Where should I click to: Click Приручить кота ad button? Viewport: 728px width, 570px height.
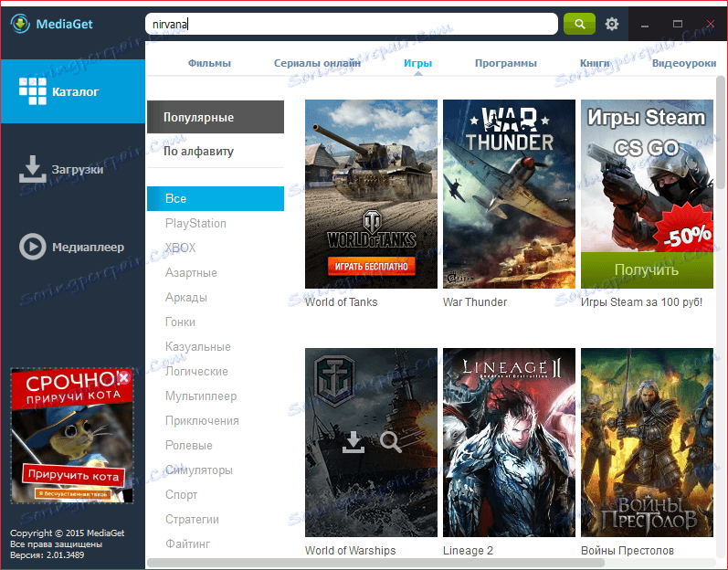click(73, 475)
